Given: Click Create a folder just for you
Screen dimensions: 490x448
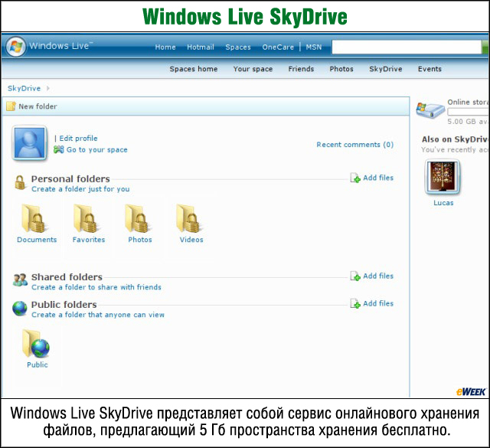Looking at the screenshot, I should [80, 189].
